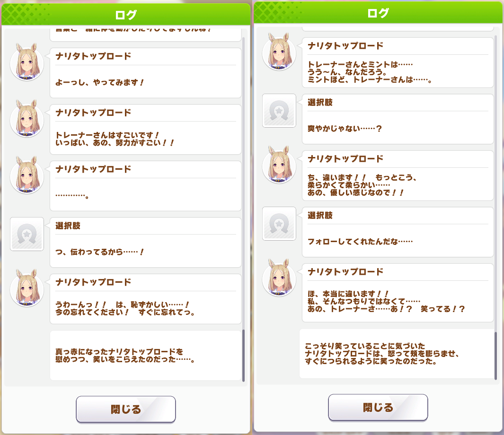Screen dimensions: 504x435
Task: Click the avatar beside うわーんっ message
Action: tap(27, 288)
